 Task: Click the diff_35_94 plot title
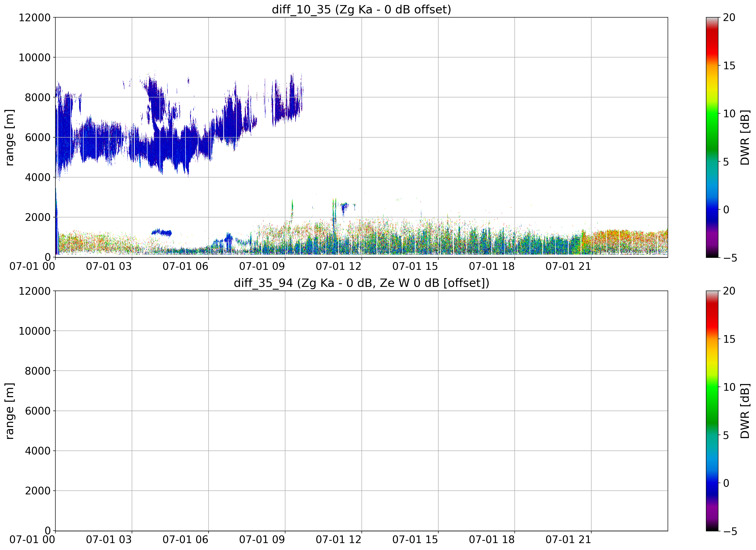pos(361,283)
